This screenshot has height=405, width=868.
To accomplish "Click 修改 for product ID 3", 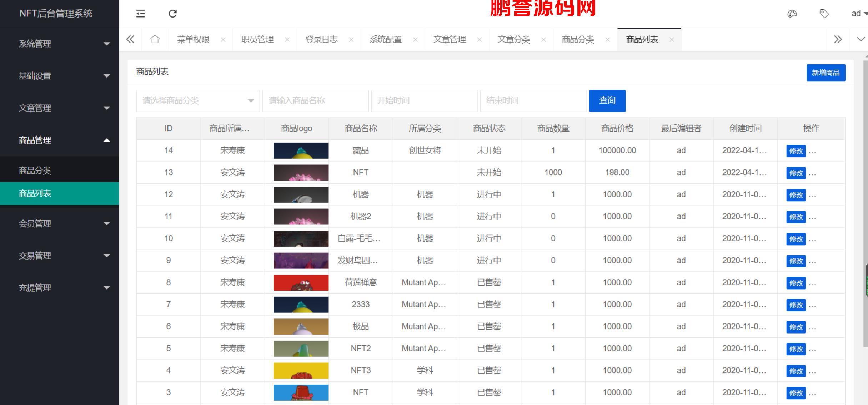I will point(796,393).
